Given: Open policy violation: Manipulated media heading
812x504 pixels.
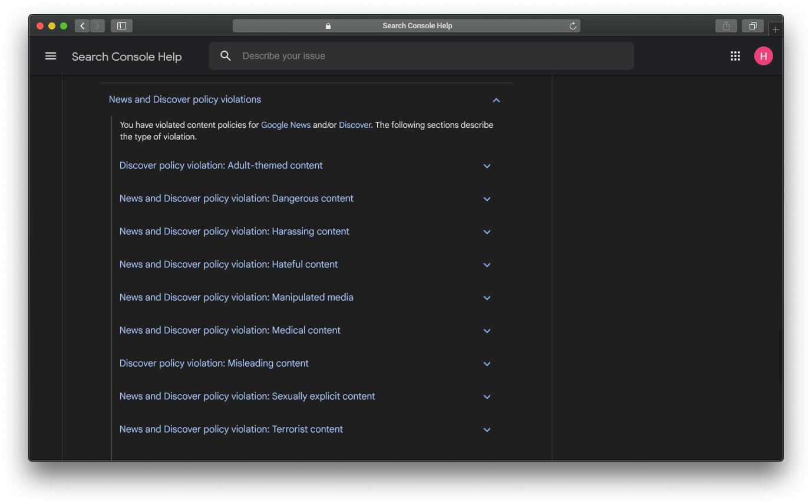Looking at the screenshot, I should click(236, 297).
